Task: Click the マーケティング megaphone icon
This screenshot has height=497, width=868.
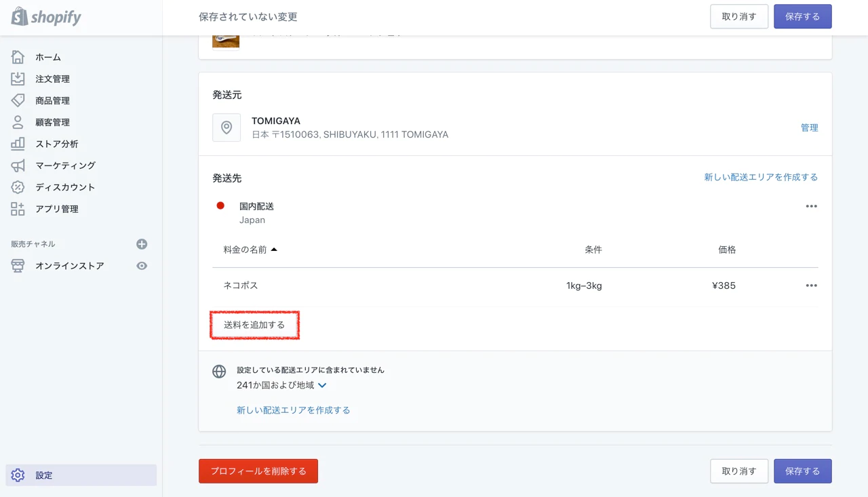Action: (x=18, y=165)
